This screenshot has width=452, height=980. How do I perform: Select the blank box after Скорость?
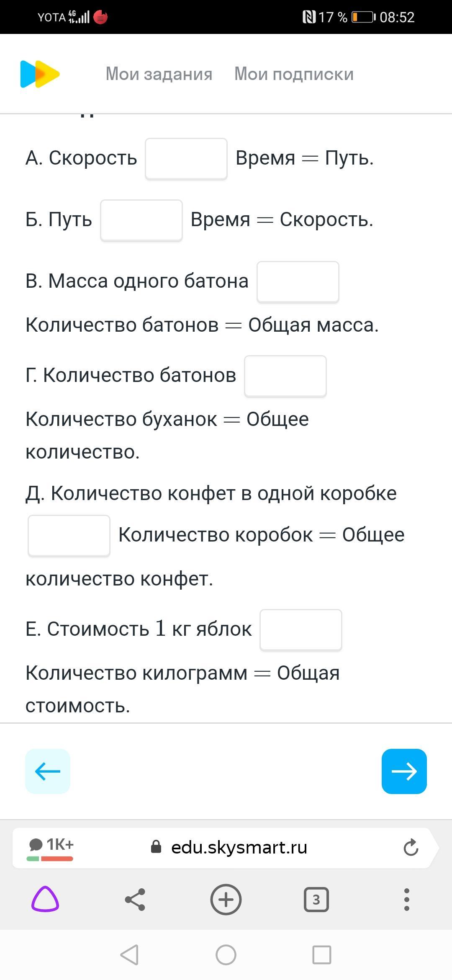pyautogui.click(x=186, y=159)
